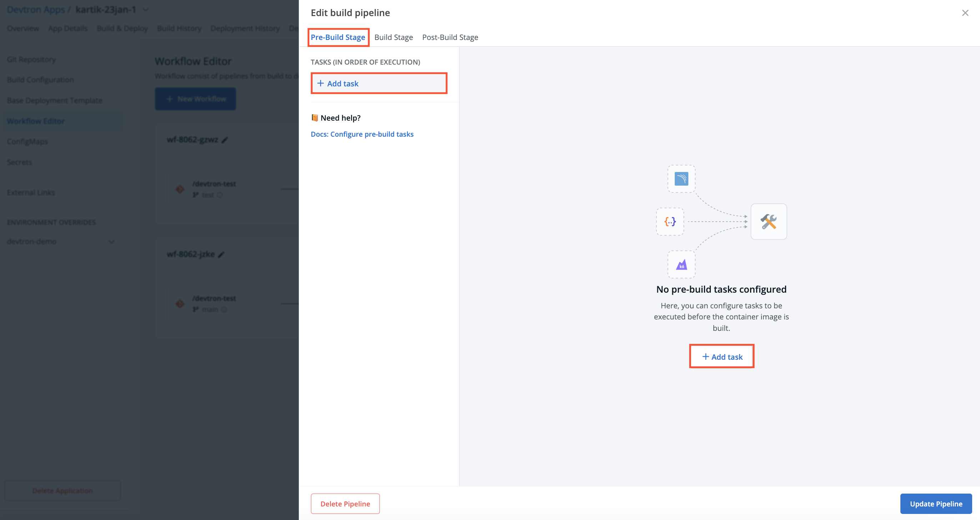Select Workflow Editor in the sidebar
Screen dimensions: 980x520
click(x=62, y=121)
